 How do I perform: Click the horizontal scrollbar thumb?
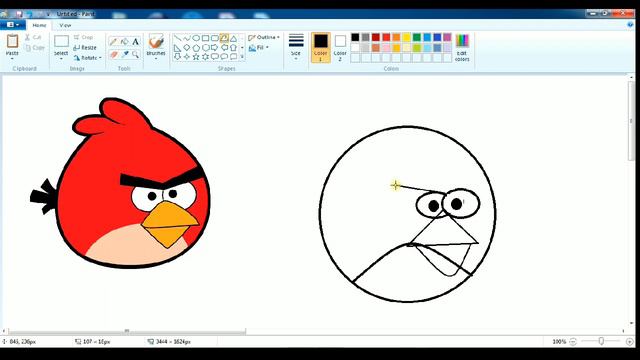pos(127,332)
